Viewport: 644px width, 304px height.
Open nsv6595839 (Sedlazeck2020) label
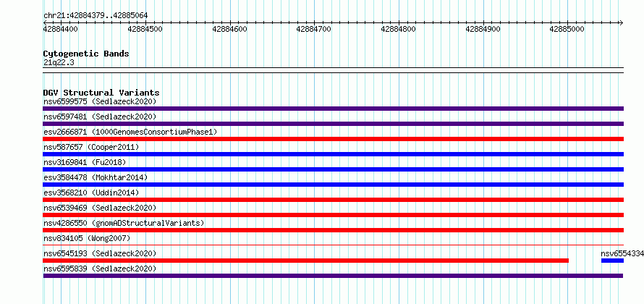[x=100, y=269]
